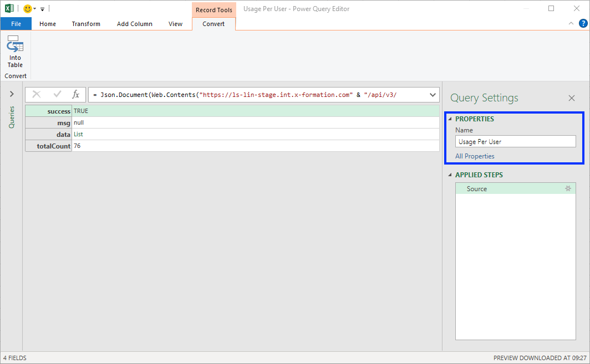Select the msg field row
Screen dimensions: 590x364
tap(232, 122)
